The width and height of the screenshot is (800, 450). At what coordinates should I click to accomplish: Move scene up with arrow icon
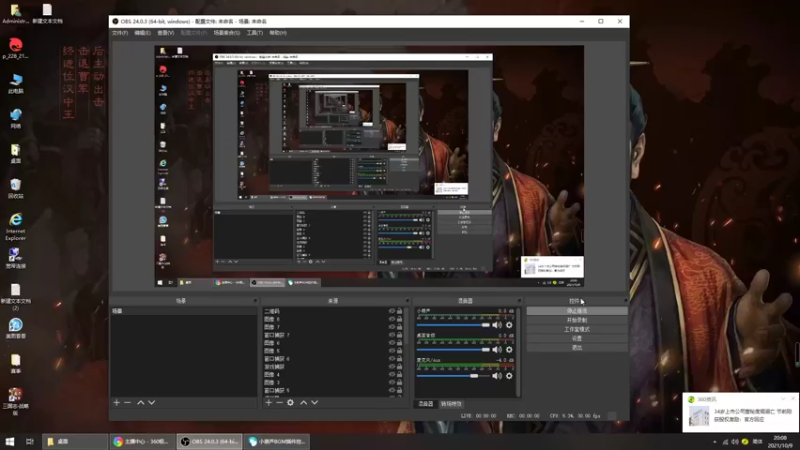click(x=140, y=403)
